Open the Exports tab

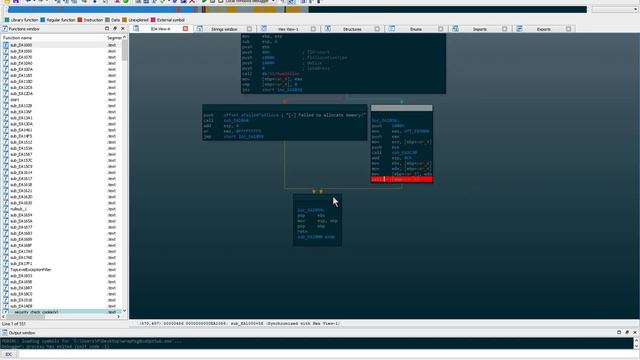click(x=543, y=29)
